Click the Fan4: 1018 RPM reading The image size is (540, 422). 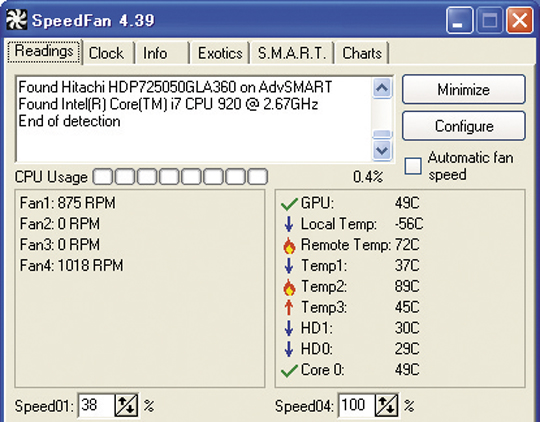tap(71, 266)
